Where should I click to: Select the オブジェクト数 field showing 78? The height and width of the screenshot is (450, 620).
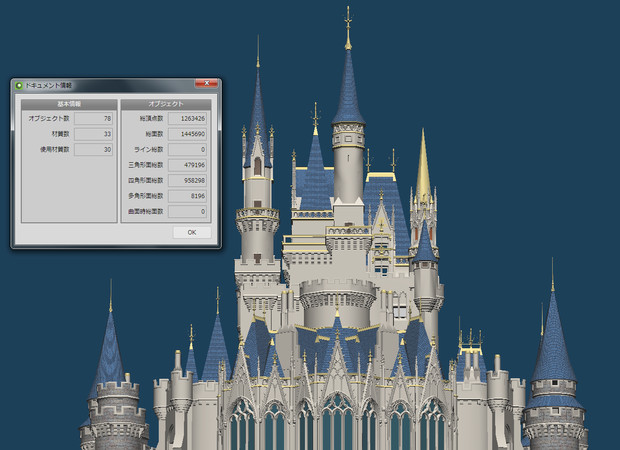click(x=93, y=118)
